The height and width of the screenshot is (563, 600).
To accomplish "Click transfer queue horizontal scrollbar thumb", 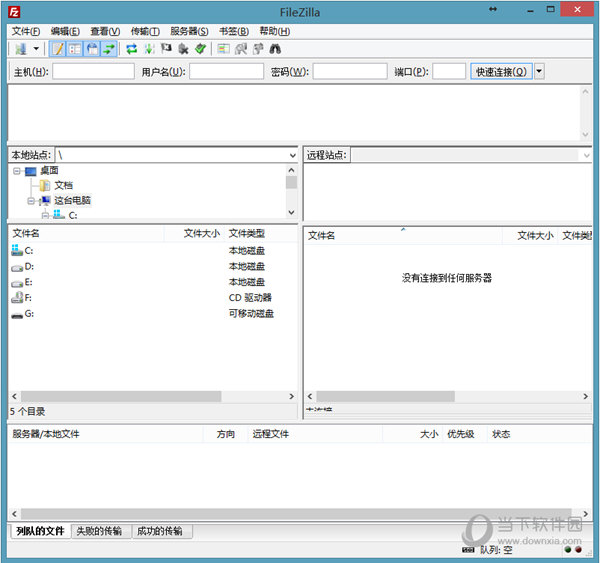I will point(296,514).
